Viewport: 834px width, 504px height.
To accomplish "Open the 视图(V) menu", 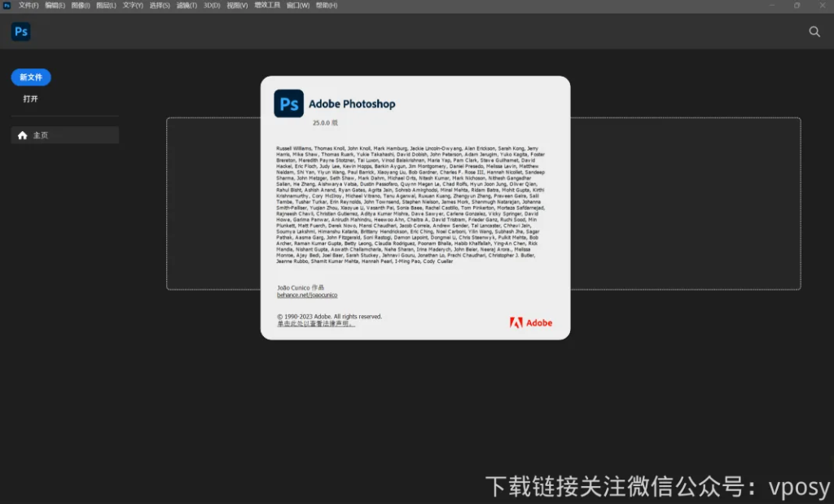I will click(237, 6).
